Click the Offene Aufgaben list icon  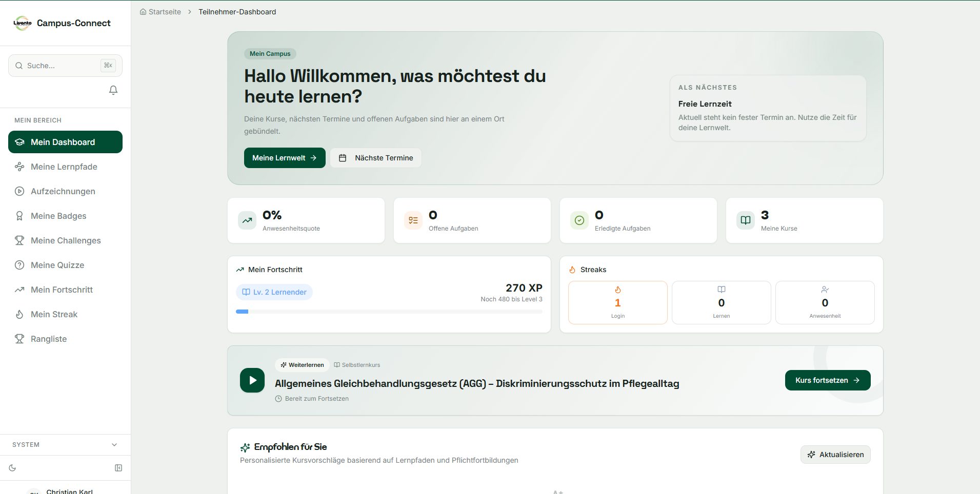coord(413,220)
